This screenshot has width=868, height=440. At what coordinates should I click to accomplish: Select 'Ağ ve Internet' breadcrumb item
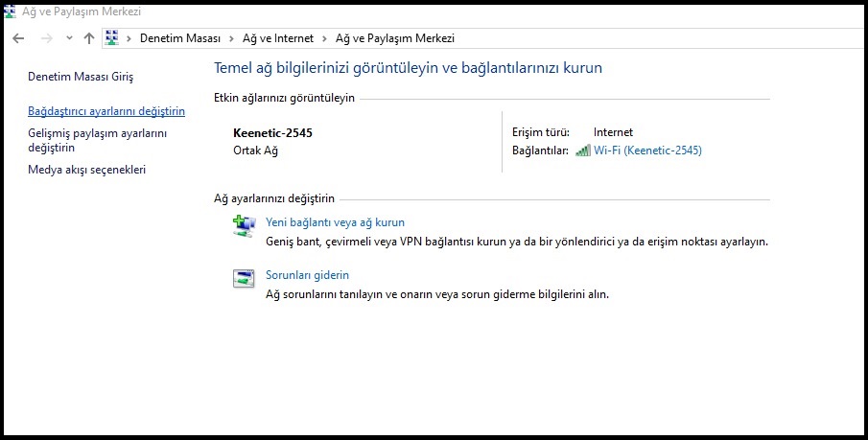tap(279, 38)
